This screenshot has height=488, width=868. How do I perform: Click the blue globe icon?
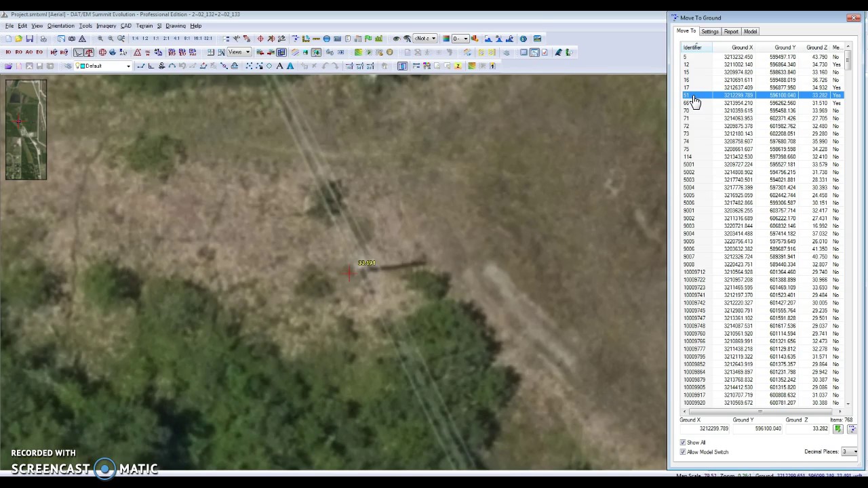point(113,52)
